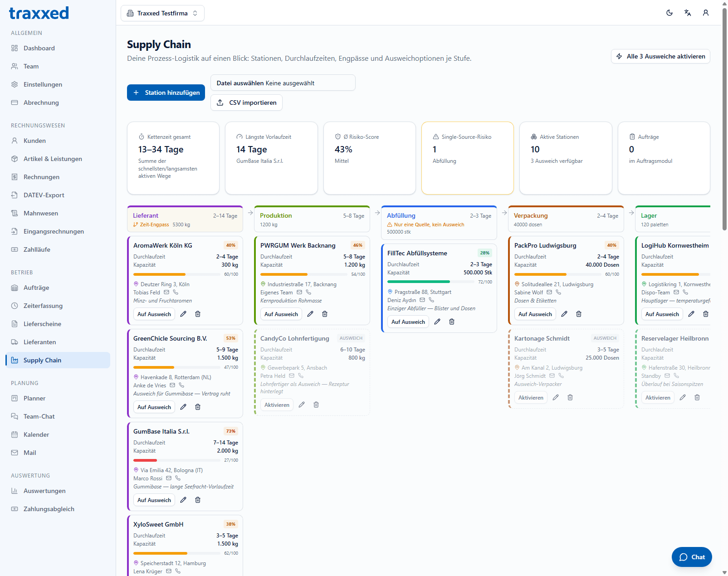Viewport: 728px width, 576px height.
Task: Open the Single-Source-Risiko summary card
Action: [468, 158]
